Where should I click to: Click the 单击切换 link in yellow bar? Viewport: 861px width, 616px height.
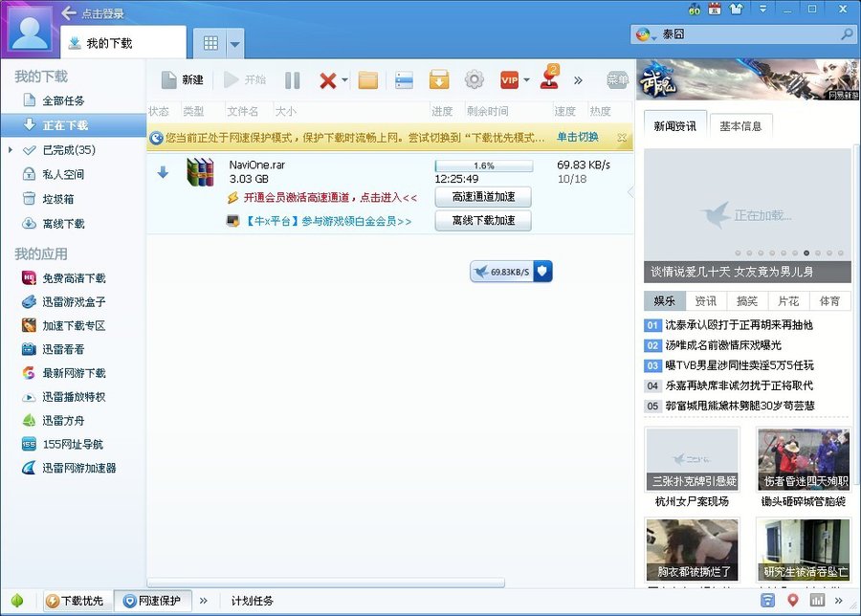pyautogui.click(x=578, y=137)
